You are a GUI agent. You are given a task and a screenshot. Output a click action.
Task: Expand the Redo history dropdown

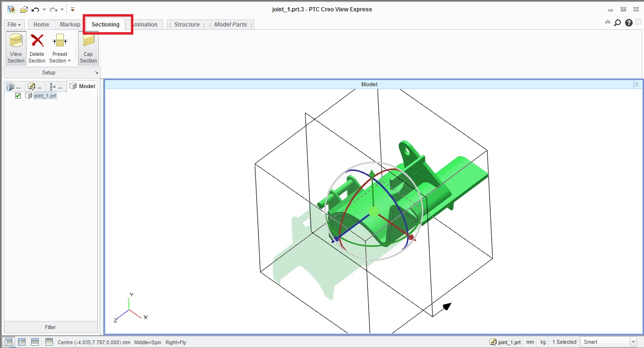coord(62,9)
